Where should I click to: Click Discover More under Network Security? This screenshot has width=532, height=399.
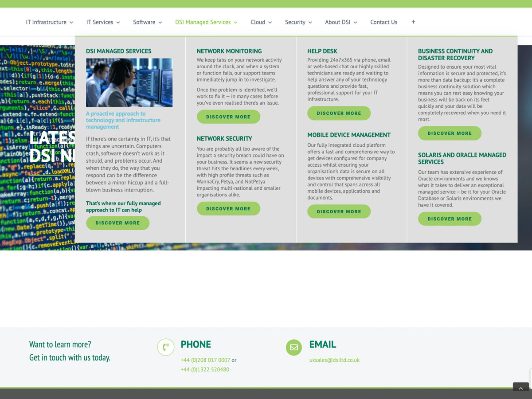click(x=228, y=209)
